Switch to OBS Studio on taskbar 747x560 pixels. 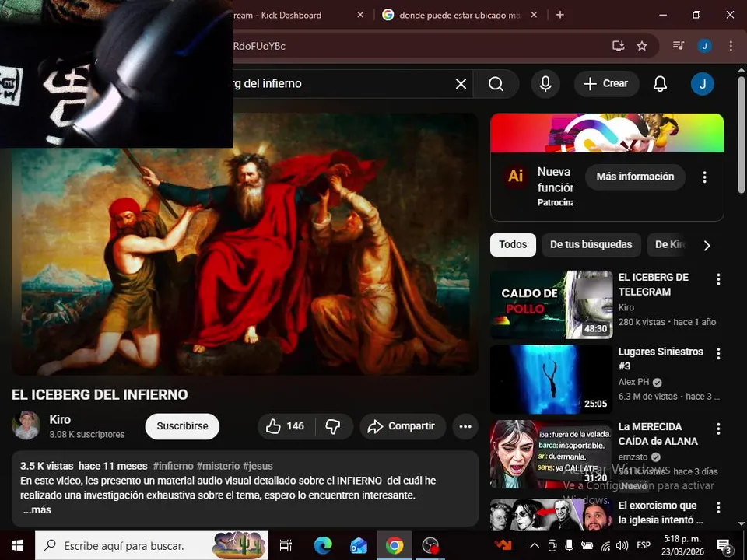point(430,546)
